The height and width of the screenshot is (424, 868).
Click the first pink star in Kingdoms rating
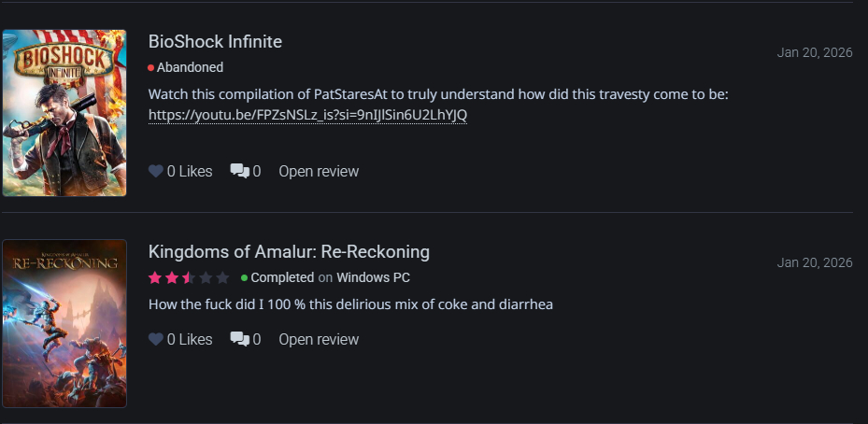(x=155, y=278)
